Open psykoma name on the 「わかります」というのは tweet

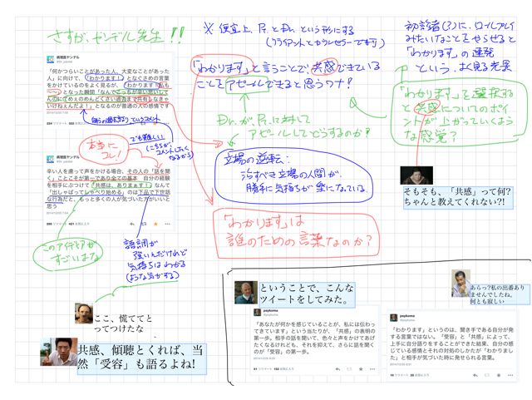click(x=407, y=316)
